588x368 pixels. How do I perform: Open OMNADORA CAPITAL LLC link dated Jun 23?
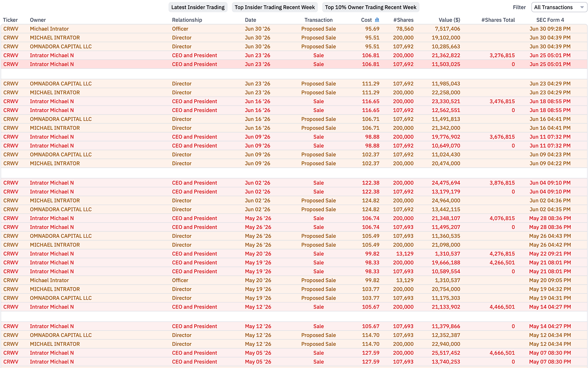click(61, 84)
